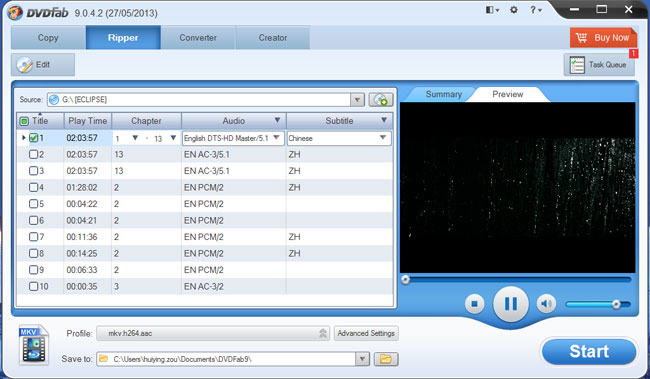
Task: Select ZH subtitle cell in title 8
Action: 294,253
